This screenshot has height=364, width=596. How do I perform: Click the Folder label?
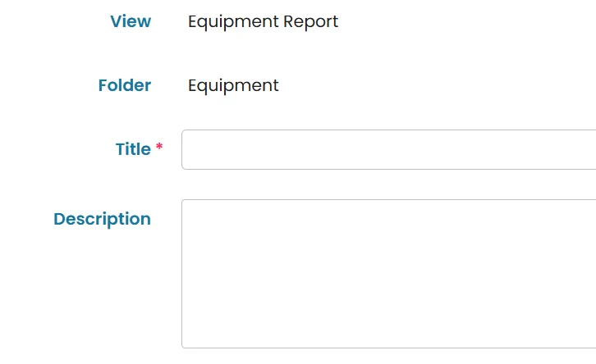coord(125,85)
